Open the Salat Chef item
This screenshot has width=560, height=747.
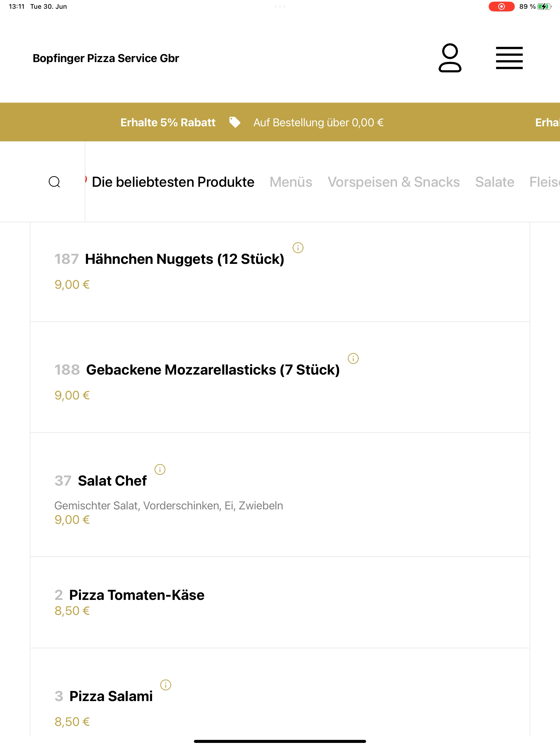[x=280, y=494]
